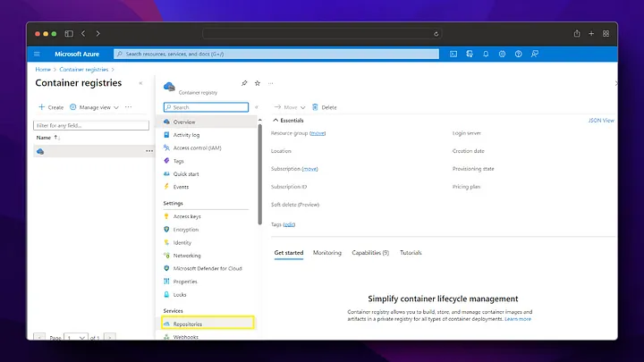
Task: Open the notifications bell
Action: (486, 54)
